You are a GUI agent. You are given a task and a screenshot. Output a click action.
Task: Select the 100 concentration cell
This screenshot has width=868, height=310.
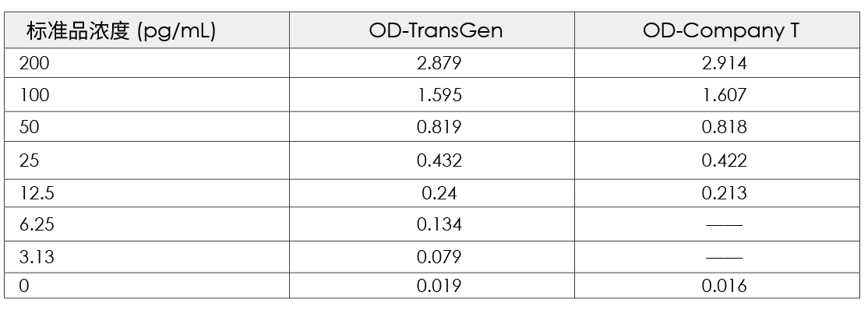click(x=147, y=95)
